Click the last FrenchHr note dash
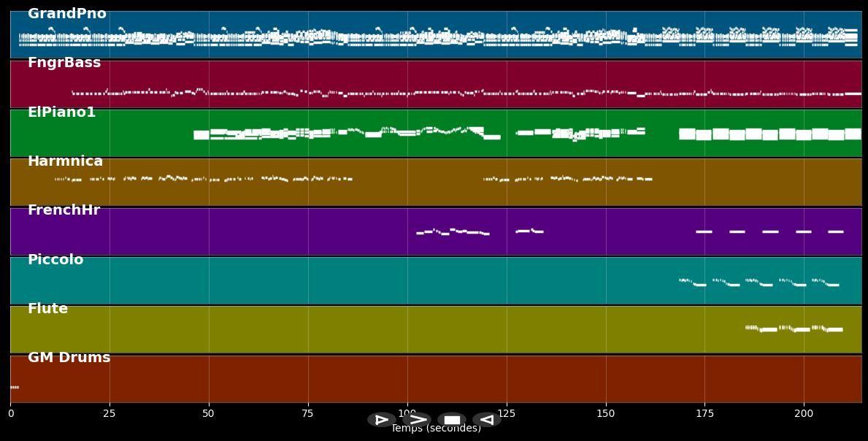Viewport: 868px width, 441px height. pos(836,231)
